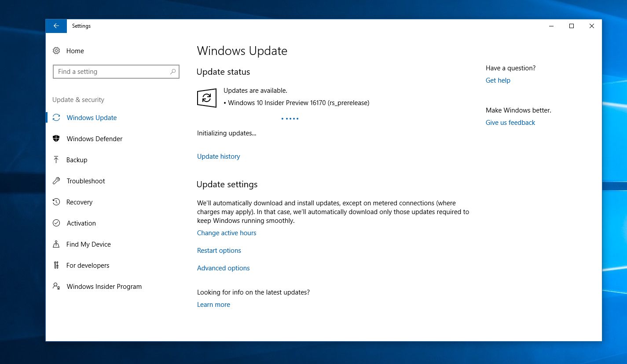
Task: Click Change active hours link
Action: [x=227, y=233]
